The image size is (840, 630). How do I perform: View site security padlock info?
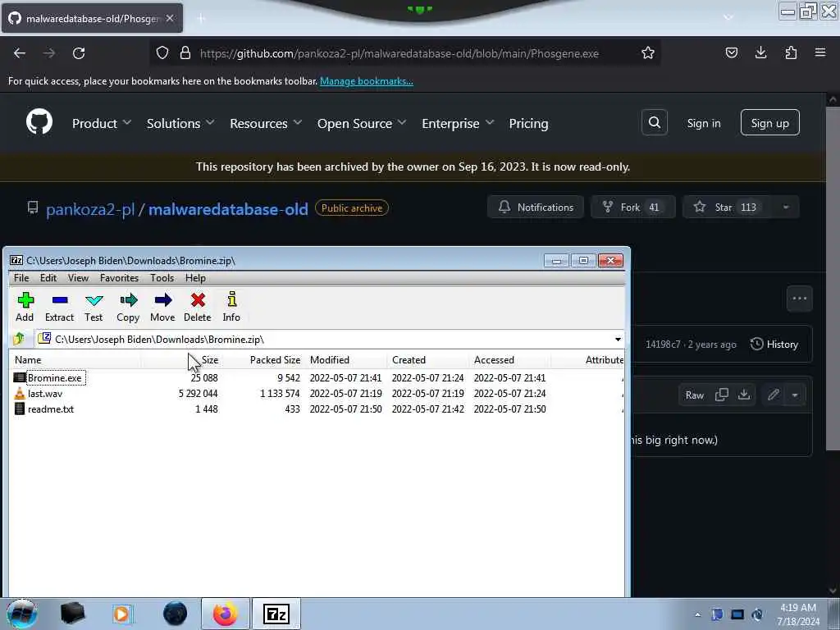click(x=185, y=53)
